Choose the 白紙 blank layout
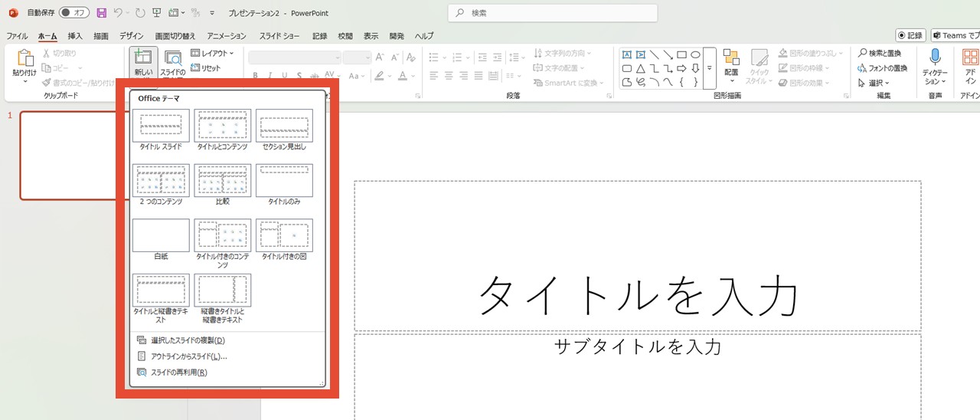Screen dimensions: 980x420 161,240
